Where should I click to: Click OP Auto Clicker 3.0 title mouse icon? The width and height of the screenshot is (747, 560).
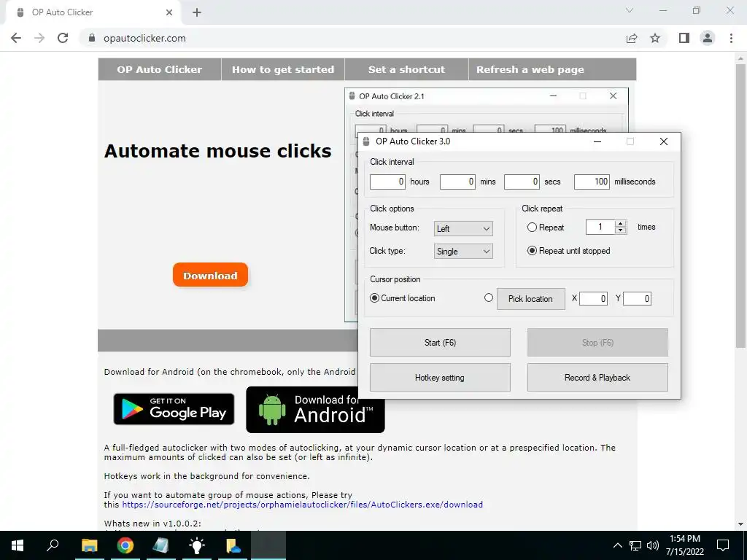[366, 141]
